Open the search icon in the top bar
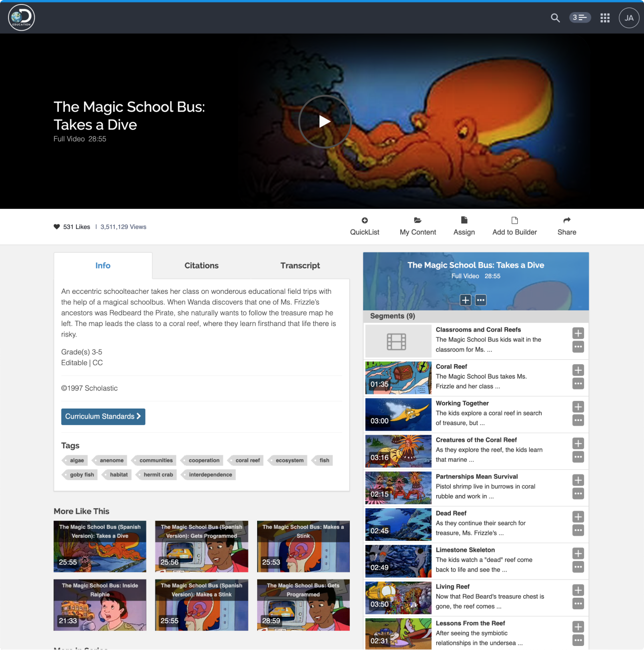 point(555,18)
